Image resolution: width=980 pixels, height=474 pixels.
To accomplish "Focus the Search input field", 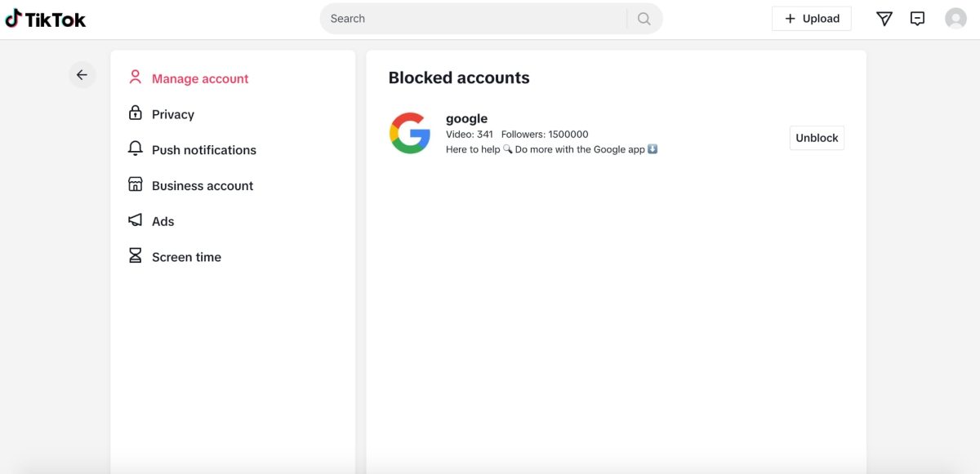I will click(474, 19).
